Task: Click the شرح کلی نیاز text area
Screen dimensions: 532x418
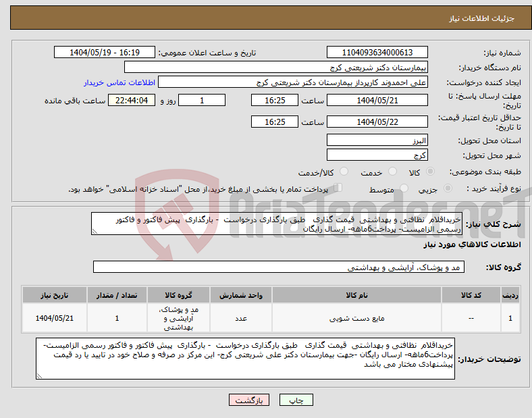Action: click(276, 224)
